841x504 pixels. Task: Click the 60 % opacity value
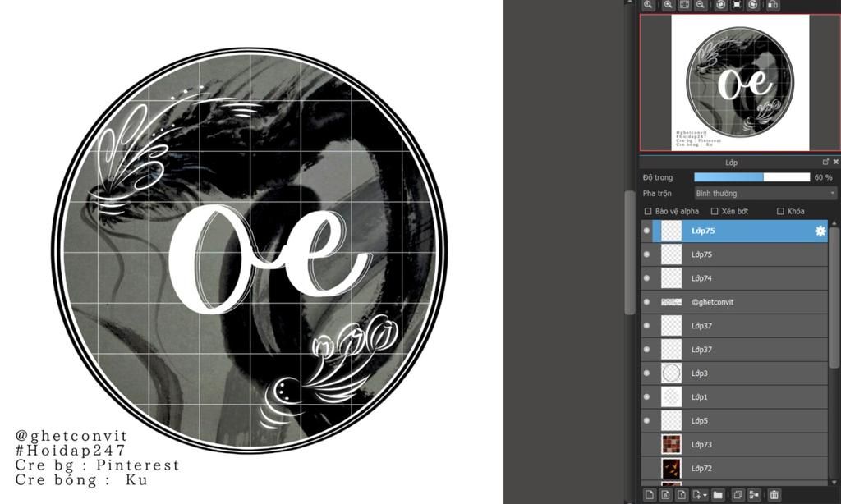point(823,177)
